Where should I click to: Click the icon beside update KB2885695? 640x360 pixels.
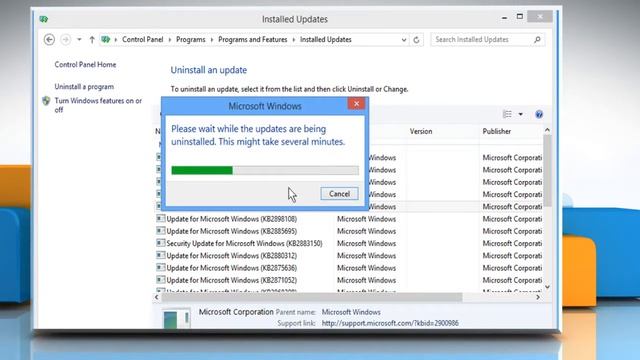[x=160, y=231]
